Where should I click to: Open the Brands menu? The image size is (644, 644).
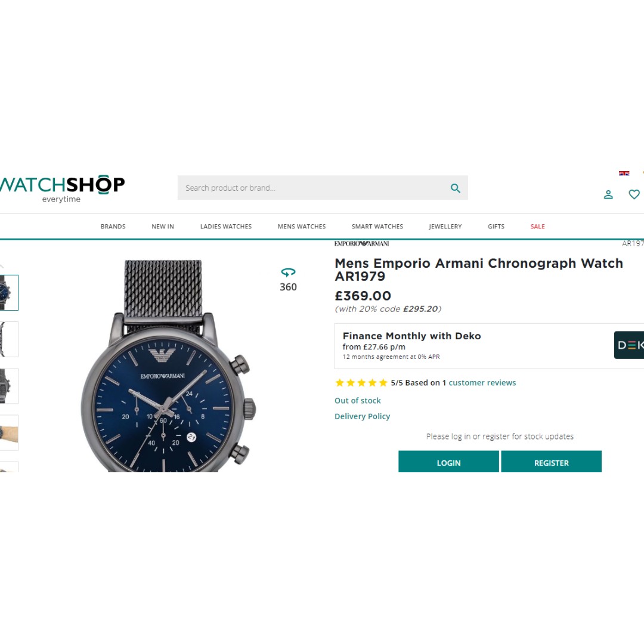pos(113,227)
